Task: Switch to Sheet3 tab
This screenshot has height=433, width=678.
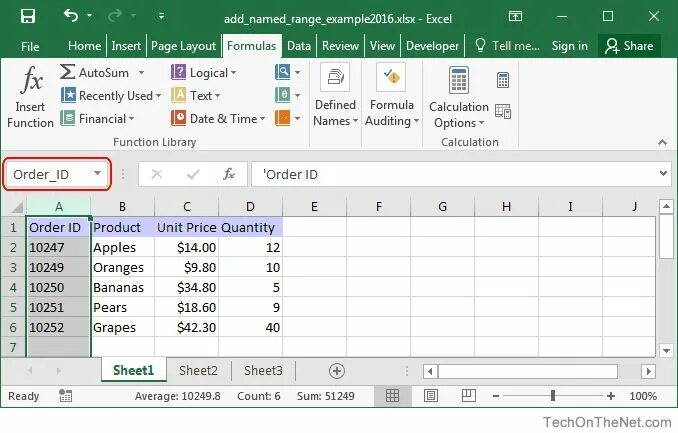Action: point(263,371)
